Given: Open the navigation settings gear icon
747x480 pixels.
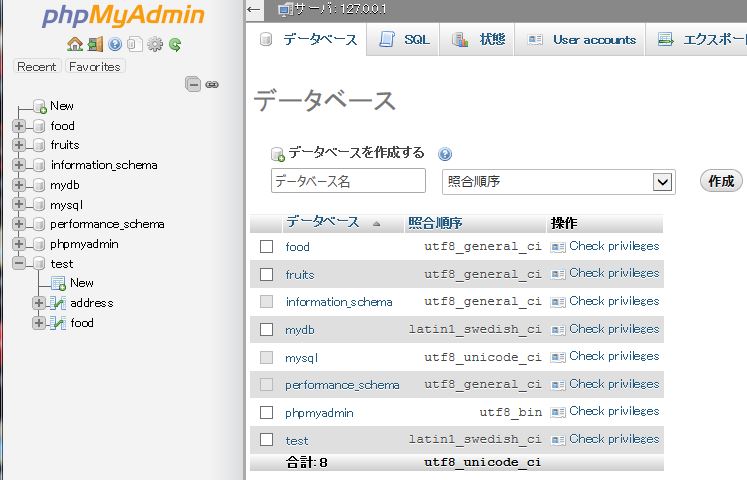Looking at the screenshot, I should (154, 44).
